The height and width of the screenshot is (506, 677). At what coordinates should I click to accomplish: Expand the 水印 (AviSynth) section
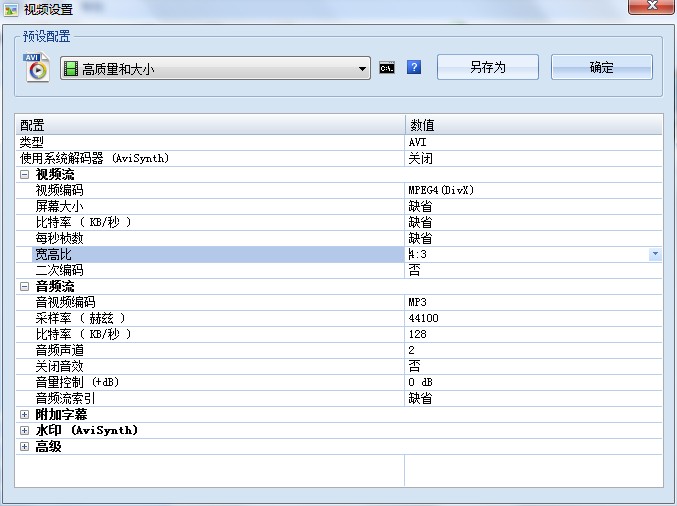click(x=25, y=430)
